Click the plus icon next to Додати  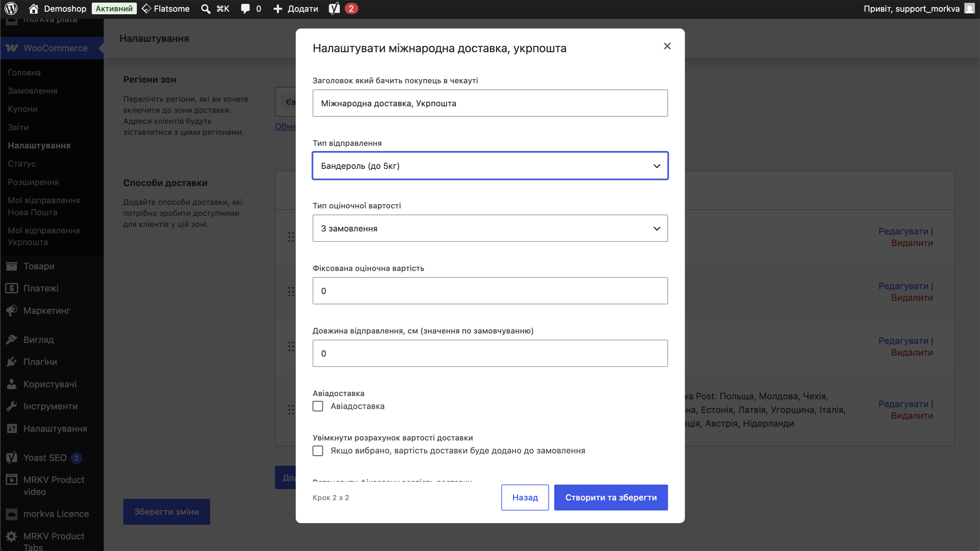tap(278, 9)
